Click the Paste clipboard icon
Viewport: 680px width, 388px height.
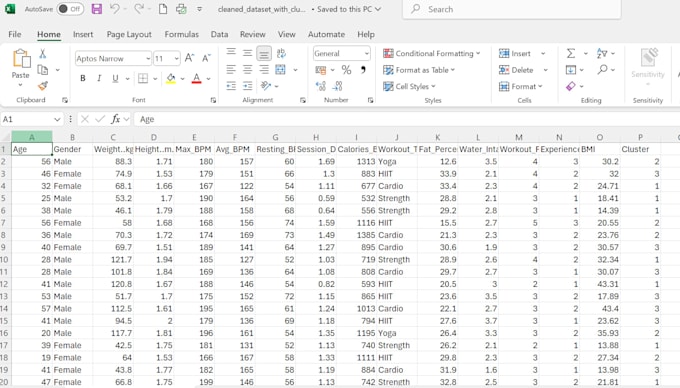(21, 59)
